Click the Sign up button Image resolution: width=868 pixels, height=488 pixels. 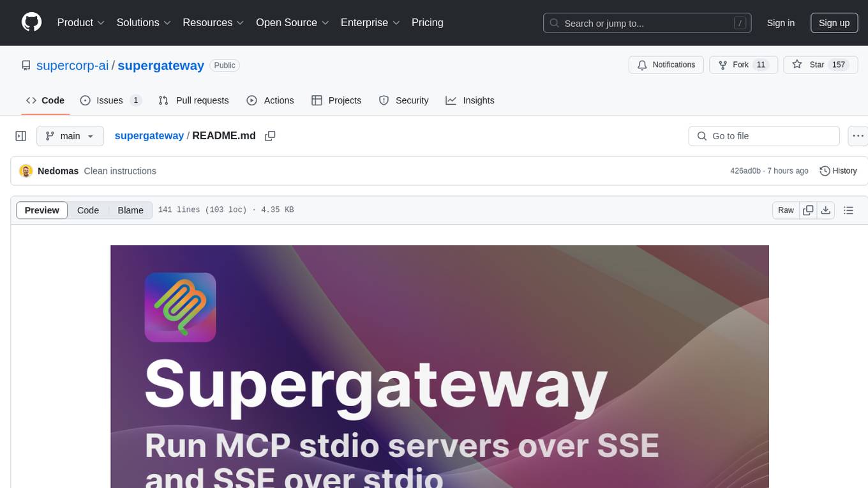pos(834,23)
